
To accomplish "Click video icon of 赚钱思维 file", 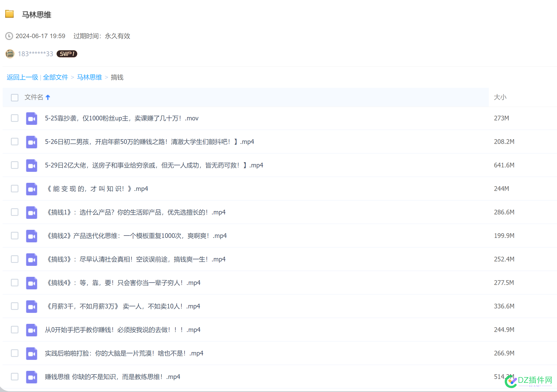I will point(32,377).
